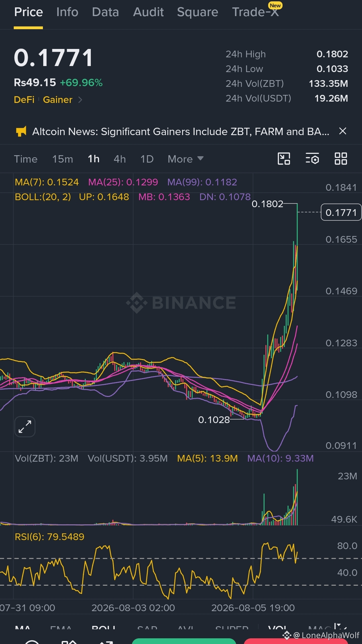Open the chart layout grid icon
Screen dimensions: 362x644
click(x=341, y=159)
